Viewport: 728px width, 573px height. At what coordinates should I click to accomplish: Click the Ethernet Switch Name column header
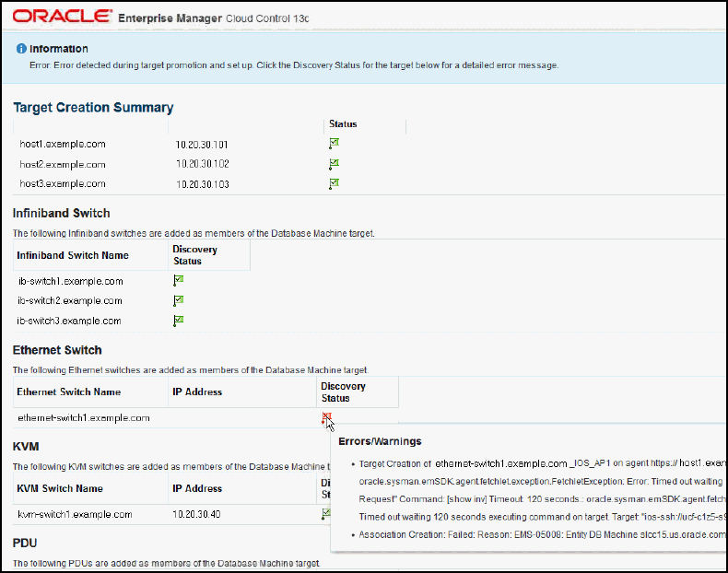(x=69, y=392)
